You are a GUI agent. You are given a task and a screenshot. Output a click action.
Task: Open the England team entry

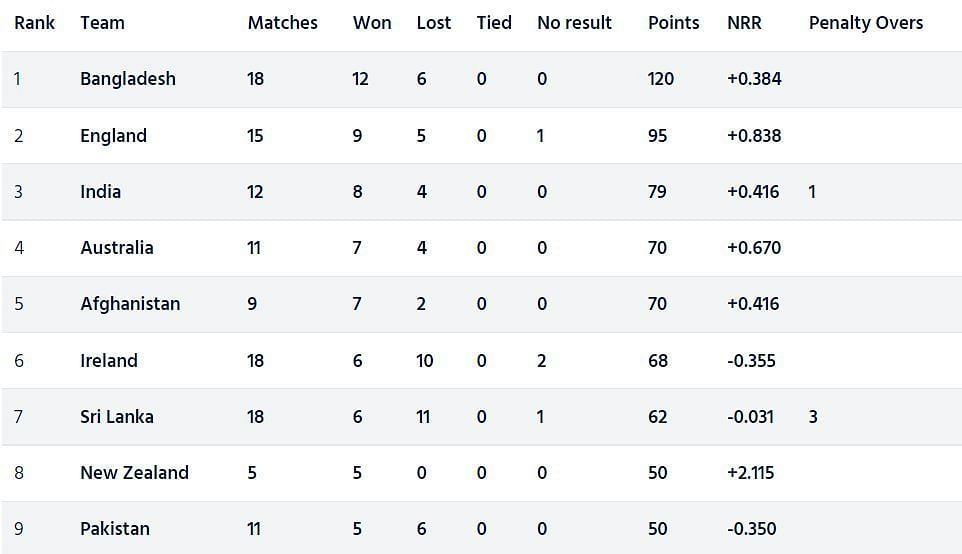114,136
